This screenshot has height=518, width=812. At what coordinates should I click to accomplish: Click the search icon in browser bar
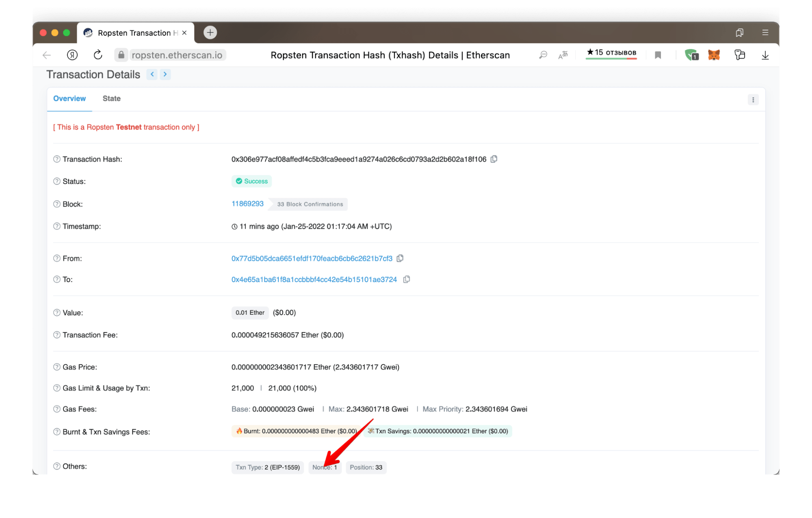click(543, 55)
